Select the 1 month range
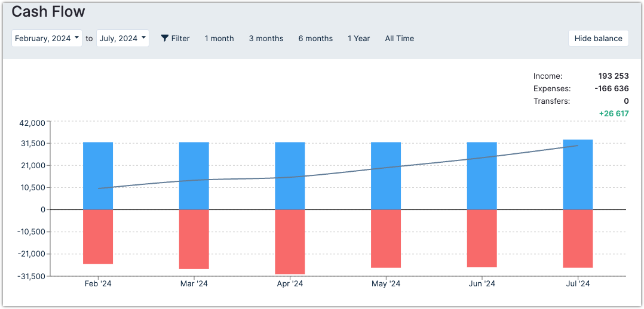This screenshot has height=309, width=644. tap(219, 38)
